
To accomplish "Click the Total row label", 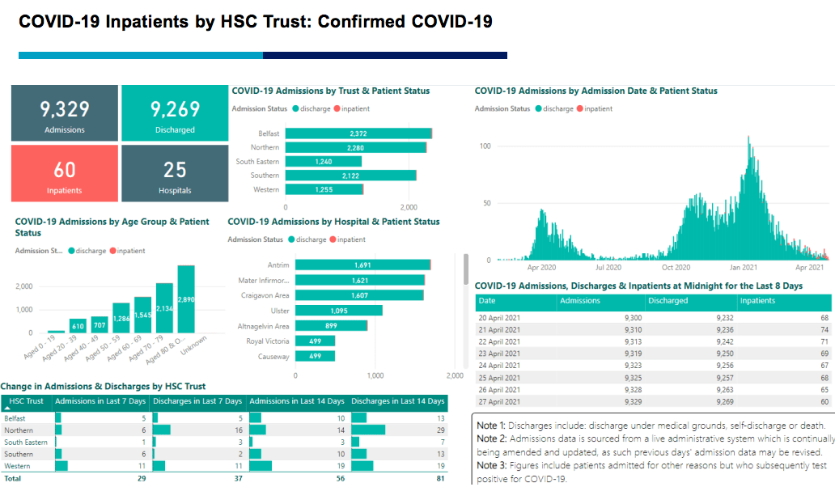I will click(x=13, y=478).
